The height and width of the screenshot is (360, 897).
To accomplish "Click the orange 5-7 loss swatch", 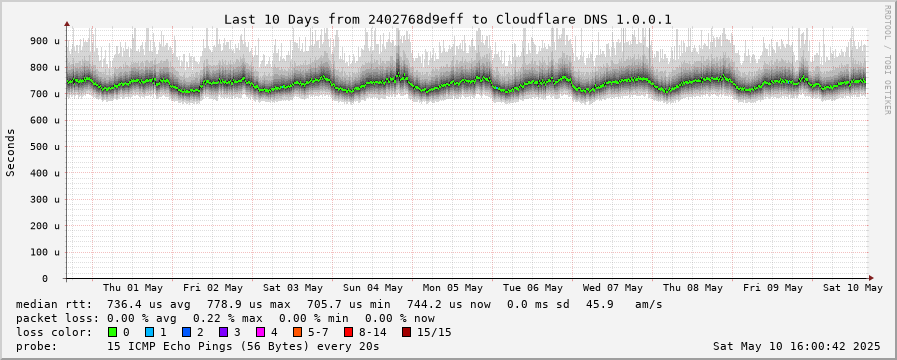I will click(297, 332).
